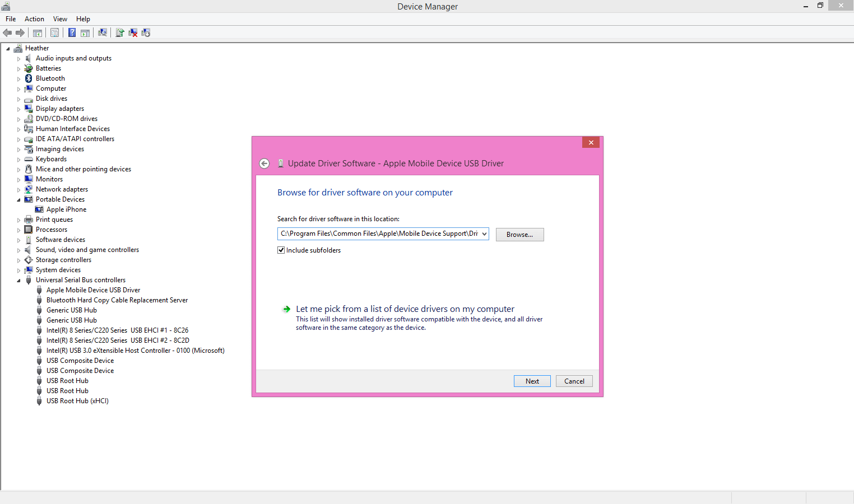Close the Update Driver Software dialog
The image size is (854, 504).
point(591,142)
